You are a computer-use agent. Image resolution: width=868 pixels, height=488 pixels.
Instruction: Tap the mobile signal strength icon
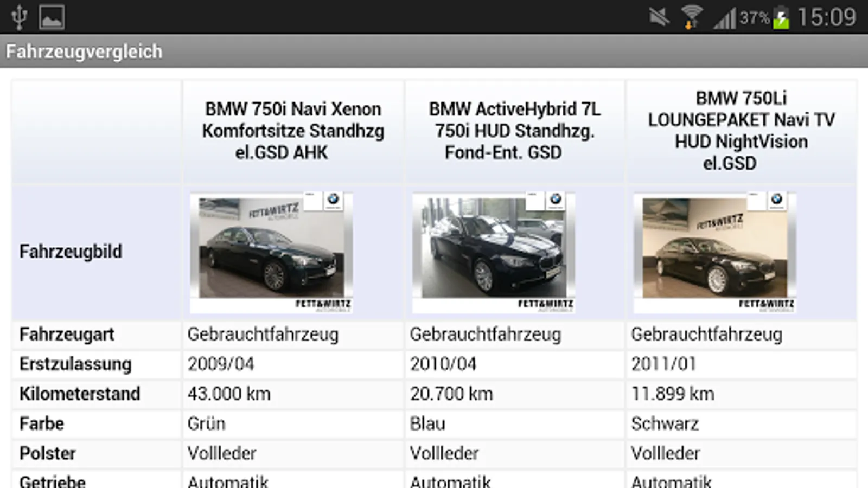click(725, 18)
